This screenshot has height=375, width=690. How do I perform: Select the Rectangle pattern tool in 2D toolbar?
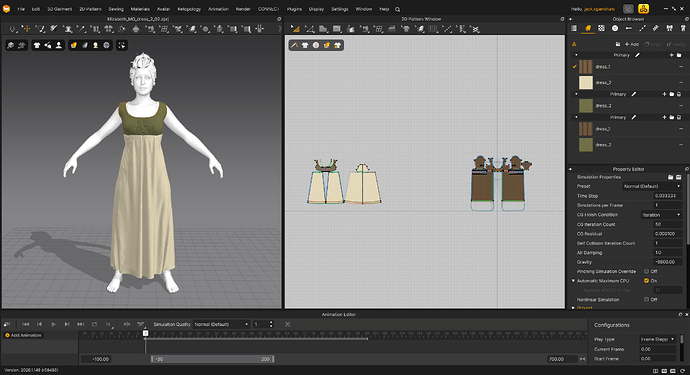click(x=337, y=29)
